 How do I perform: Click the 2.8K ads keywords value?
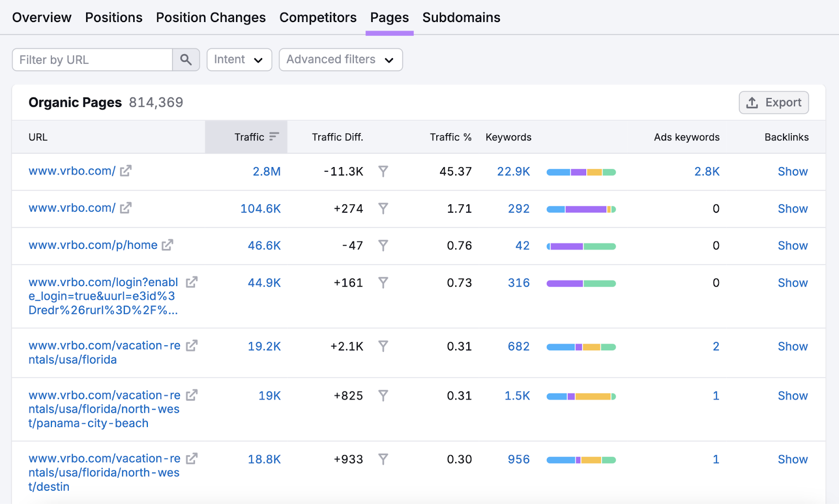tap(707, 171)
